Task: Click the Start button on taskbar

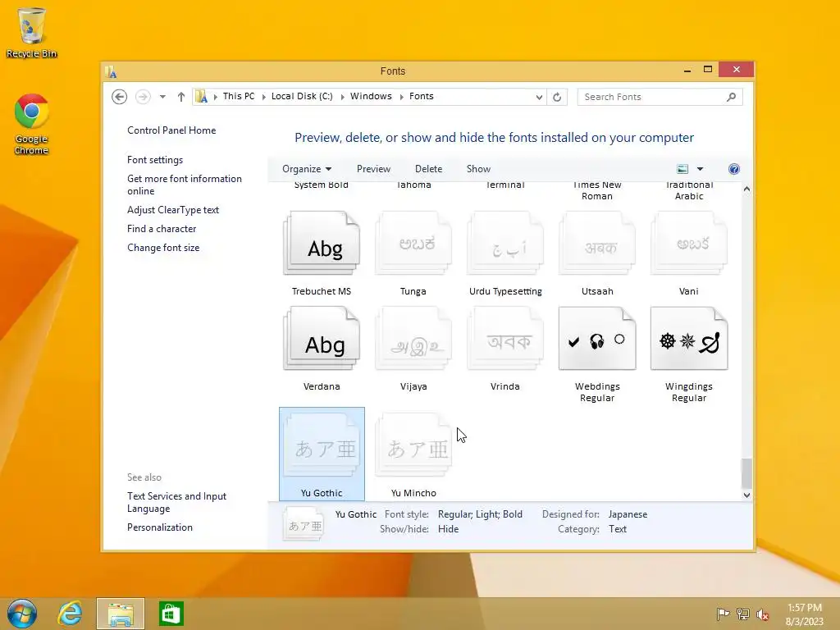Action: click(22, 614)
